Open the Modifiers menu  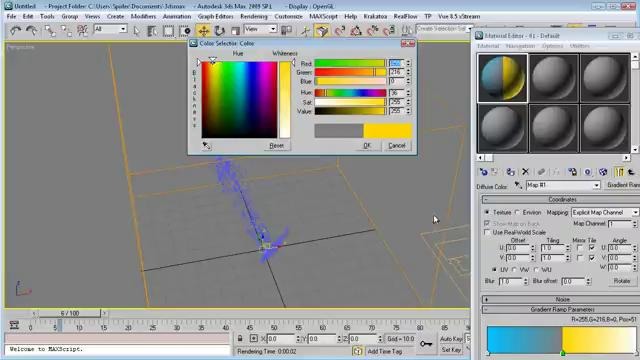point(143,16)
